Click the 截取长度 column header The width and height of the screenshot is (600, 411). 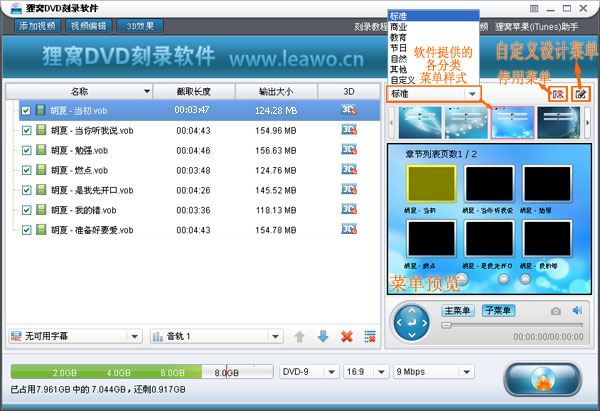[x=194, y=91]
